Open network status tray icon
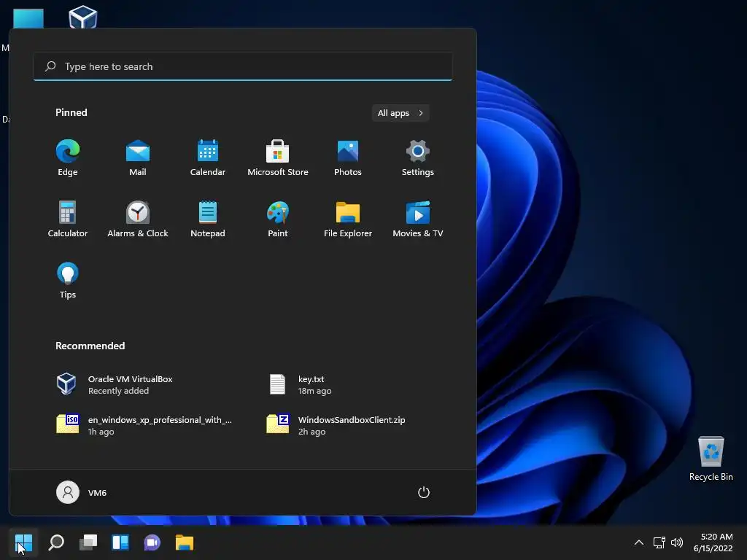This screenshot has width=747, height=560. pyautogui.click(x=659, y=542)
